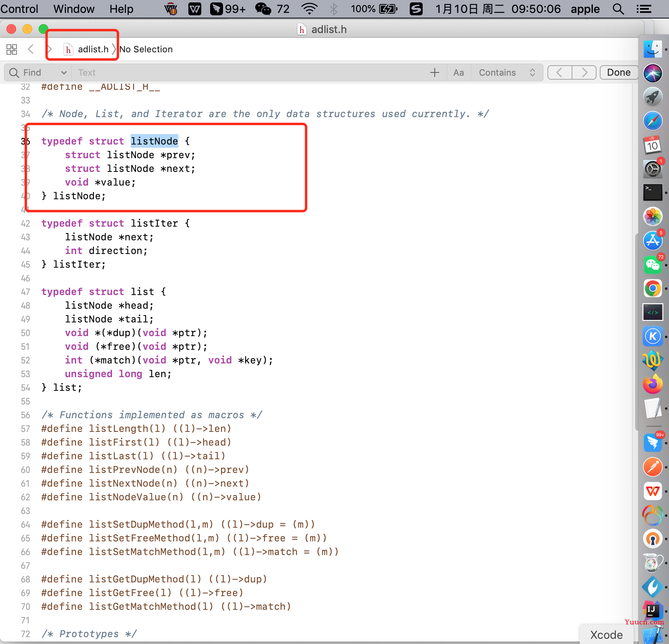This screenshot has width=669, height=644.
Task: Open the related items grid menu
Action: coord(12,50)
